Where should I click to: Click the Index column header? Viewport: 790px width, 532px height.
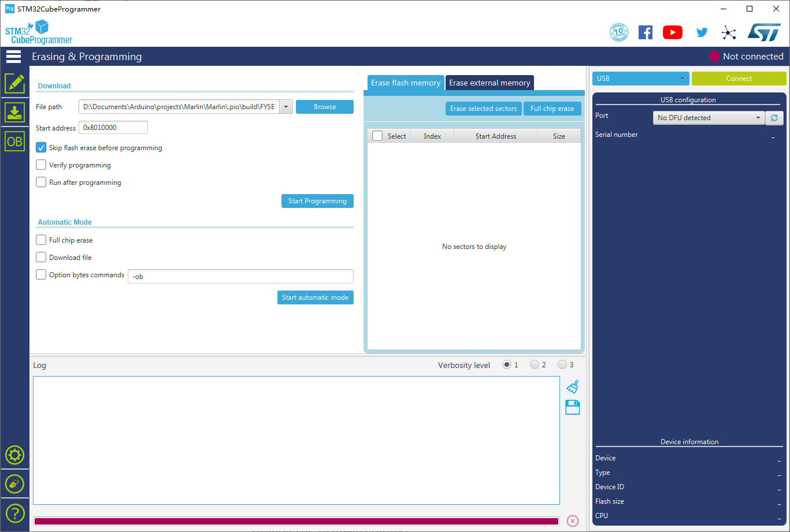[x=432, y=136]
